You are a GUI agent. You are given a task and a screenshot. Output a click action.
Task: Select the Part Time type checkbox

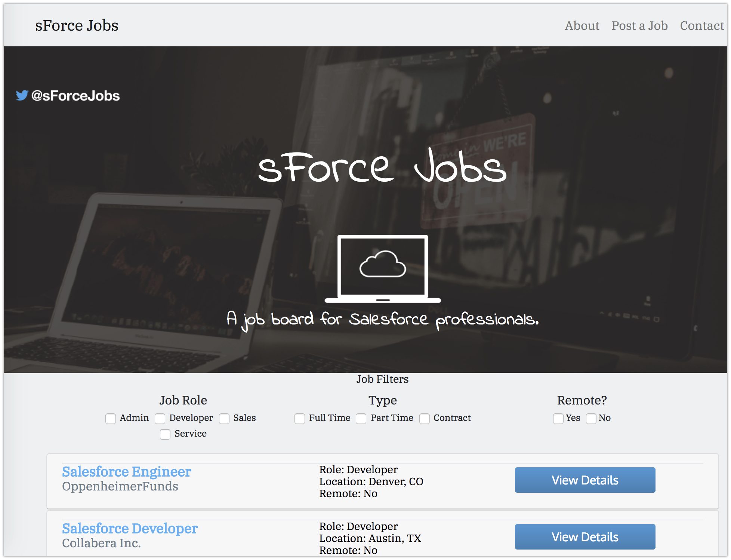(361, 418)
